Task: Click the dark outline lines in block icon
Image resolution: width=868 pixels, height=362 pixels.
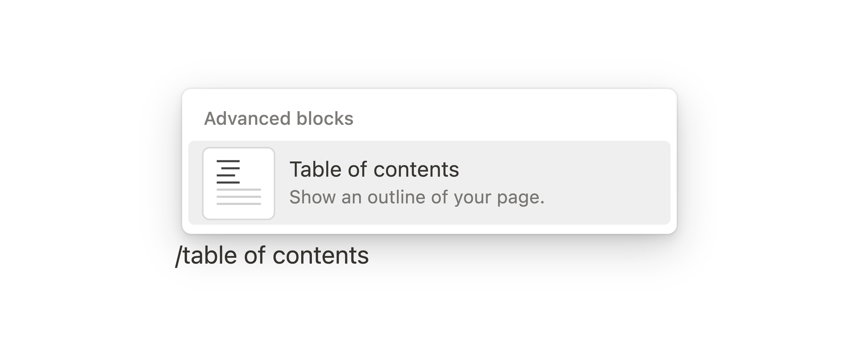Action: coord(228,171)
